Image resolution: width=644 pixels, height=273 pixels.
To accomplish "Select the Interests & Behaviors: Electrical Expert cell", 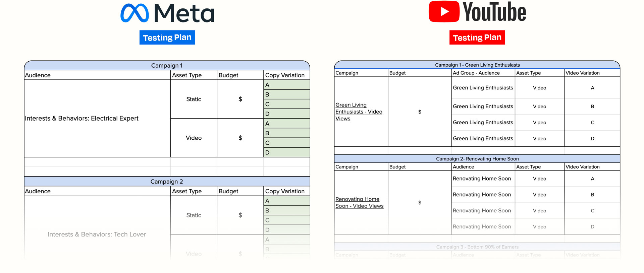I will tap(82, 119).
